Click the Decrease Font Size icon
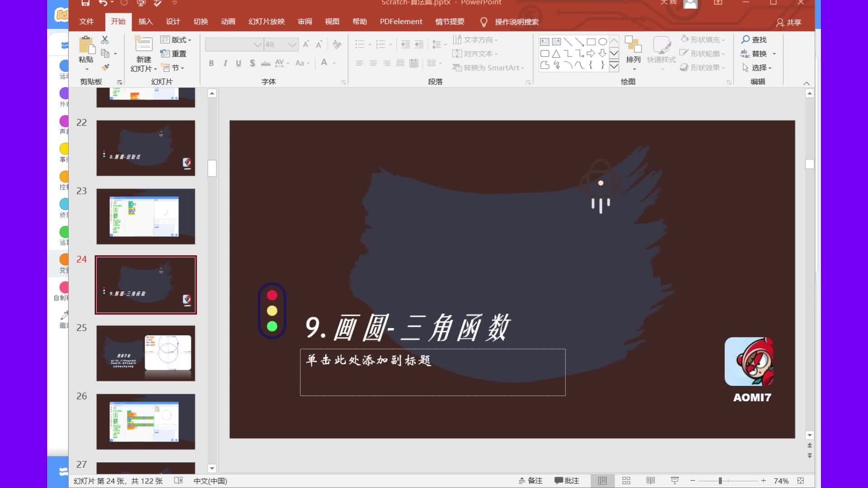Screen dimensions: 868x488 click(x=319, y=44)
